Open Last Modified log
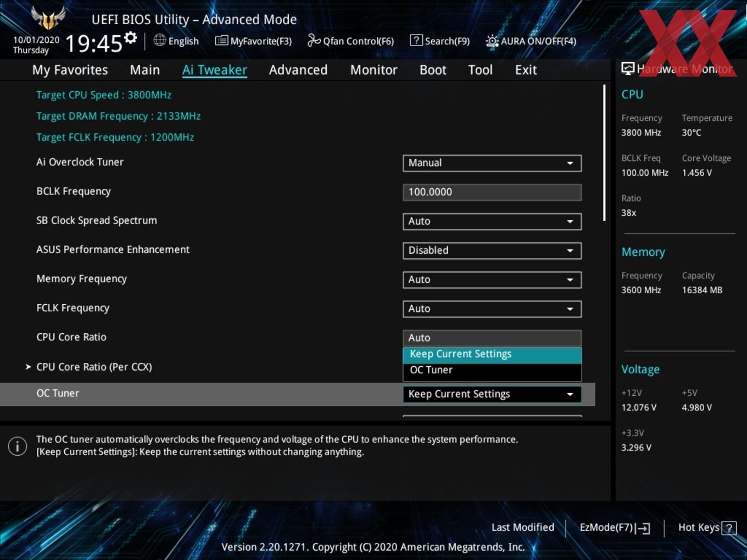 [523, 528]
